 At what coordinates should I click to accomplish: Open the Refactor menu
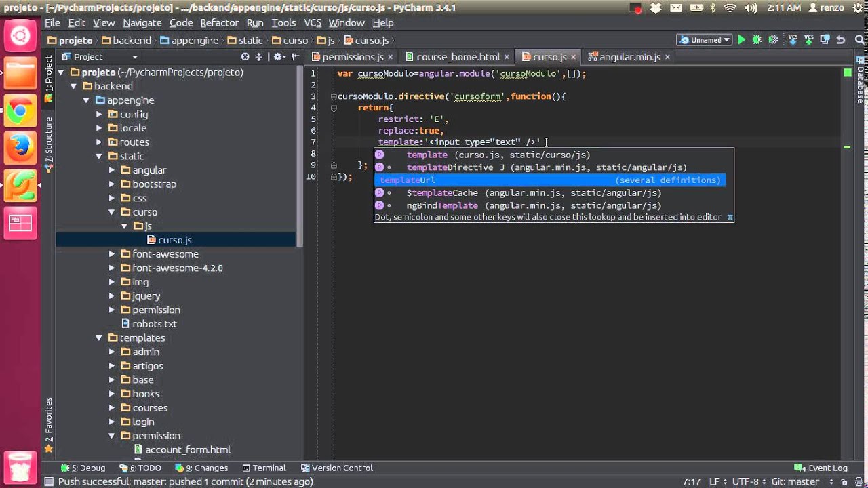point(219,23)
